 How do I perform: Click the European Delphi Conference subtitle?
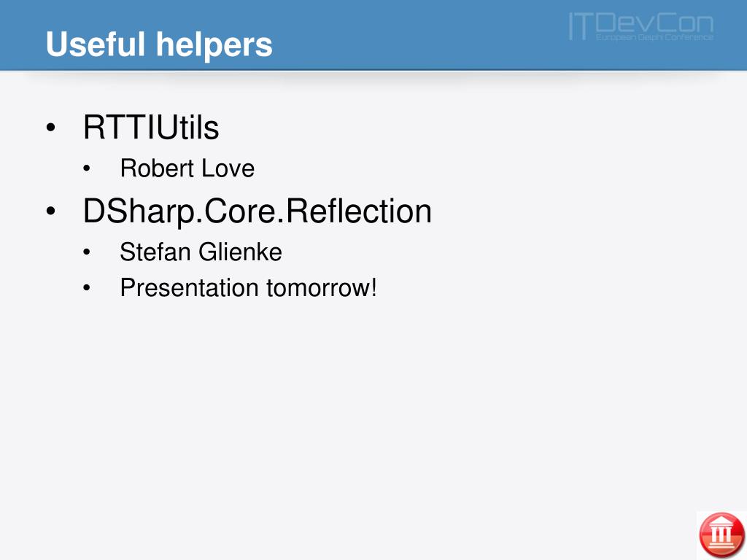click(x=654, y=37)
